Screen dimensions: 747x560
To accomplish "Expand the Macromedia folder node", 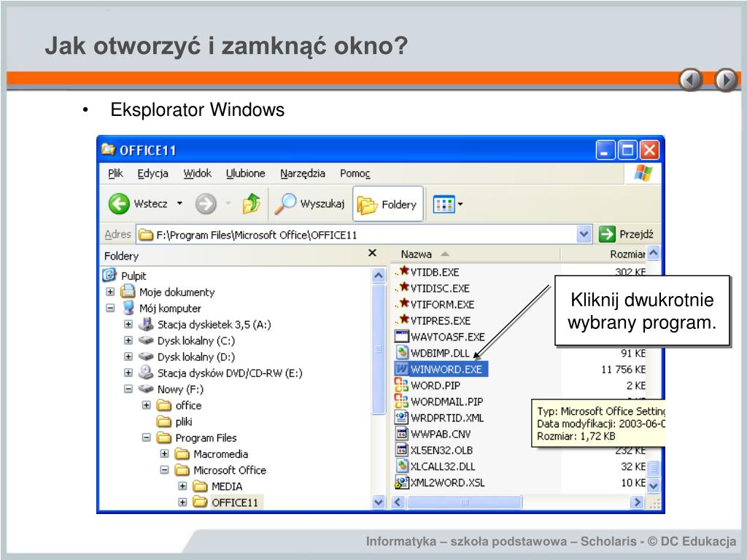I will (x=164, y=454).
